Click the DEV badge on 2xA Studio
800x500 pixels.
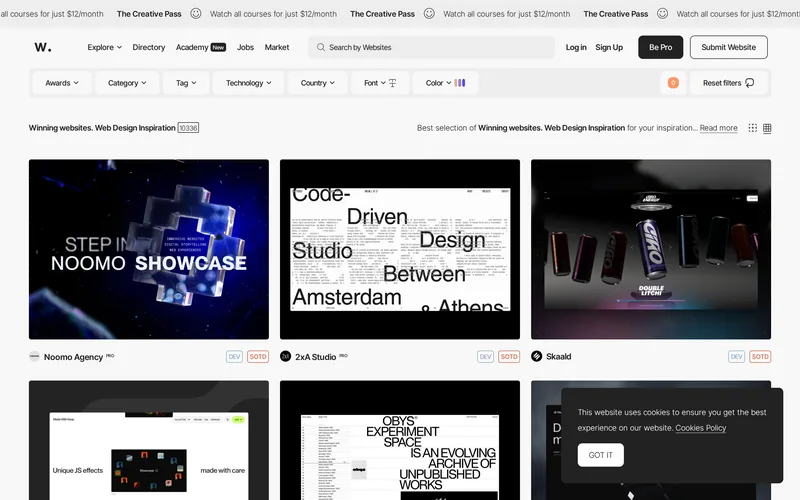(x=485, y=357)
